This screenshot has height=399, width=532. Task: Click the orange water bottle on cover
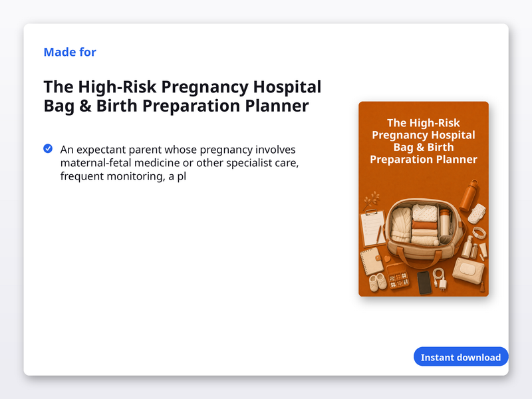point(469,195)
